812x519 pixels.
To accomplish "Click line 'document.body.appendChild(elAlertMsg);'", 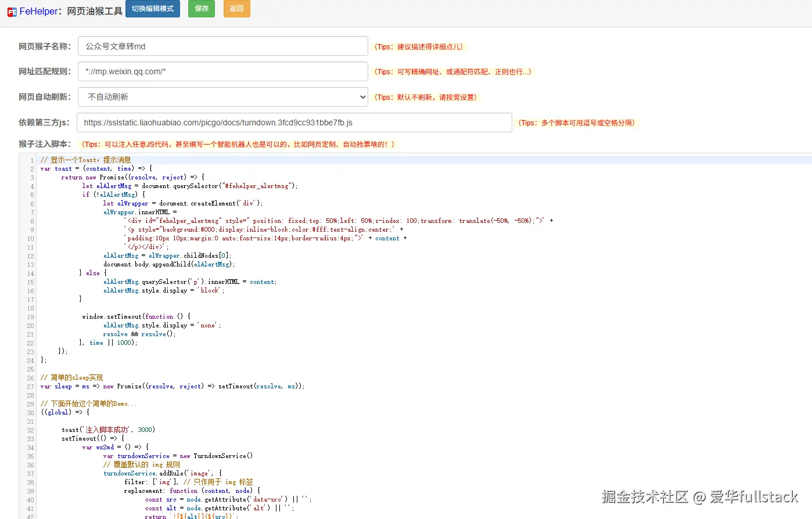I will pyautogui.click(x=169, y=264).
